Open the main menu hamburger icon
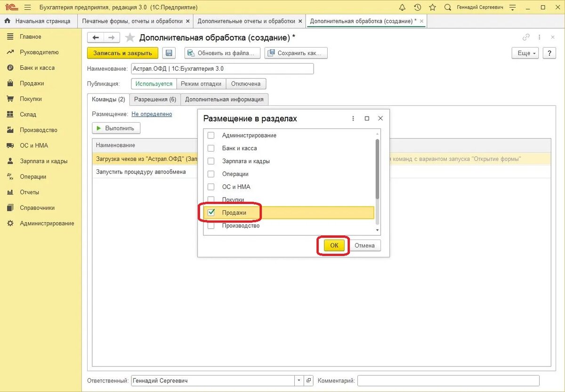The image size is (565, 392). point(27,8)
